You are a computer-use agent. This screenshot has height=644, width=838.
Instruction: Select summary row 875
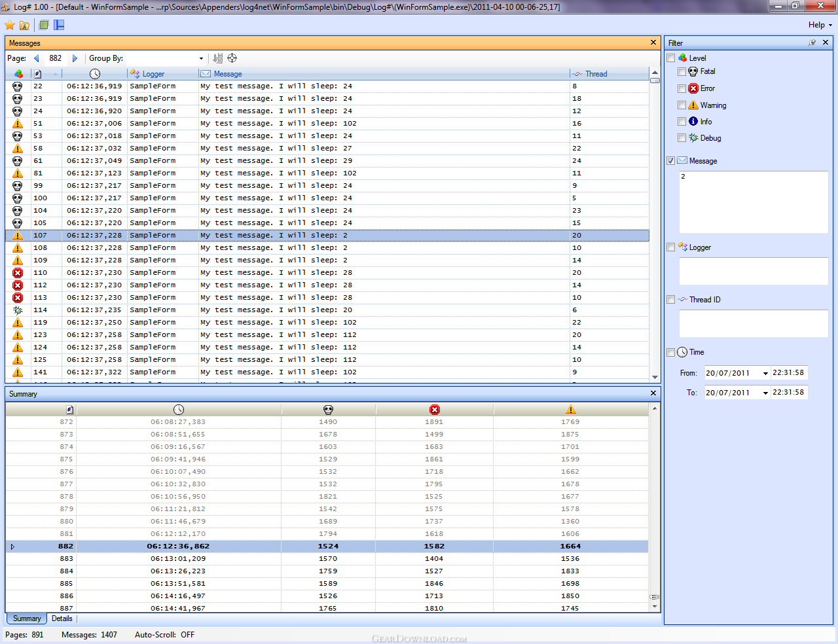[x=327, y=459]
